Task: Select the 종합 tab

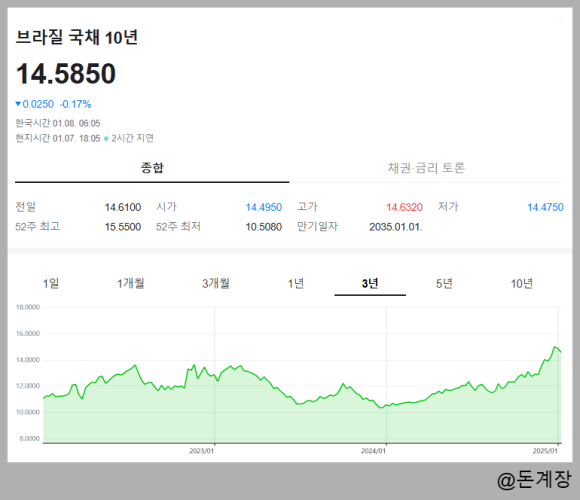Action: (152, 168)
